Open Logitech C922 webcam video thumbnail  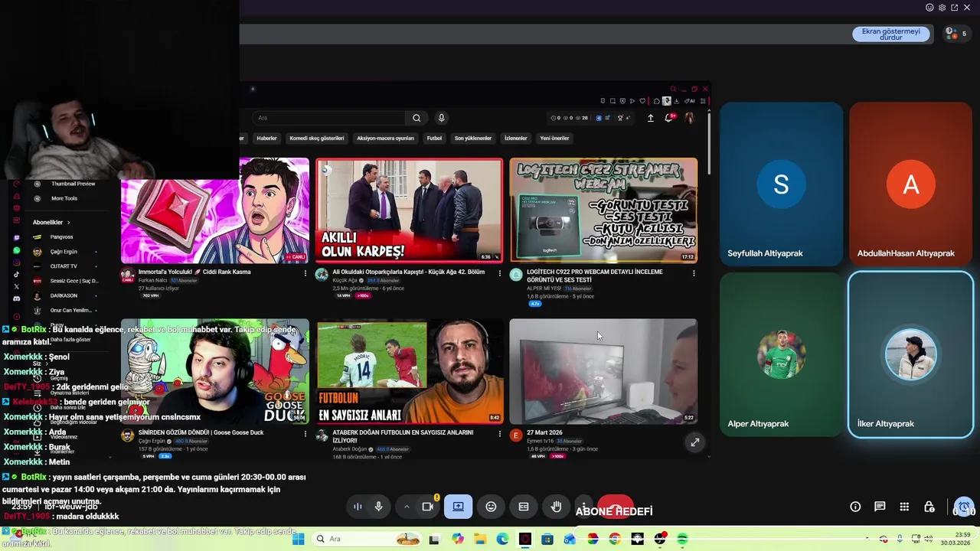click(x=603, y=210)
